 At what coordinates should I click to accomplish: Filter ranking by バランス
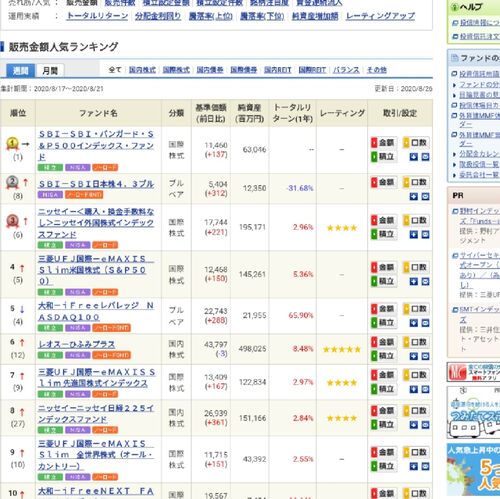point(346,70)
